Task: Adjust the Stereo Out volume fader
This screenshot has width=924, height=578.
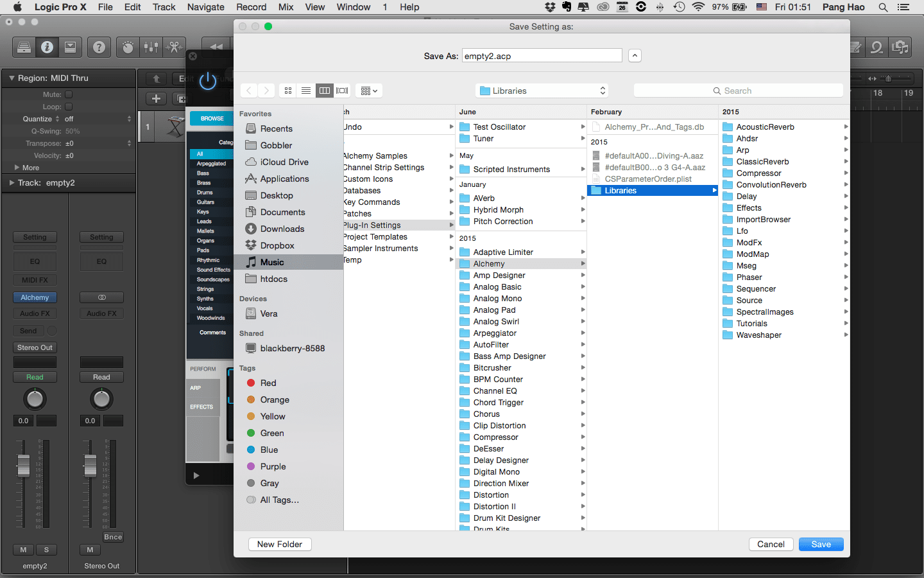Action: (90, 465)
